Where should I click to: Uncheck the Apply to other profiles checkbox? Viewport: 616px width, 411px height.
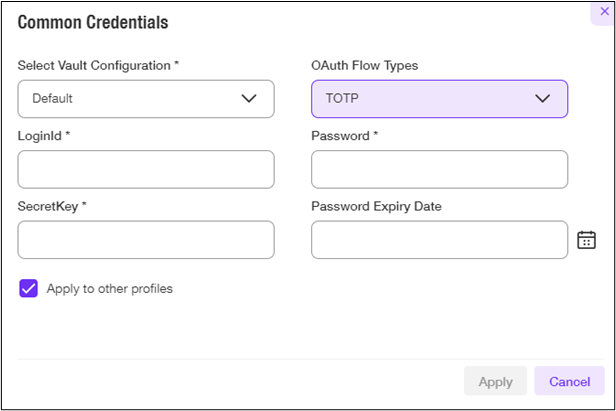click(x=28, y=288)
